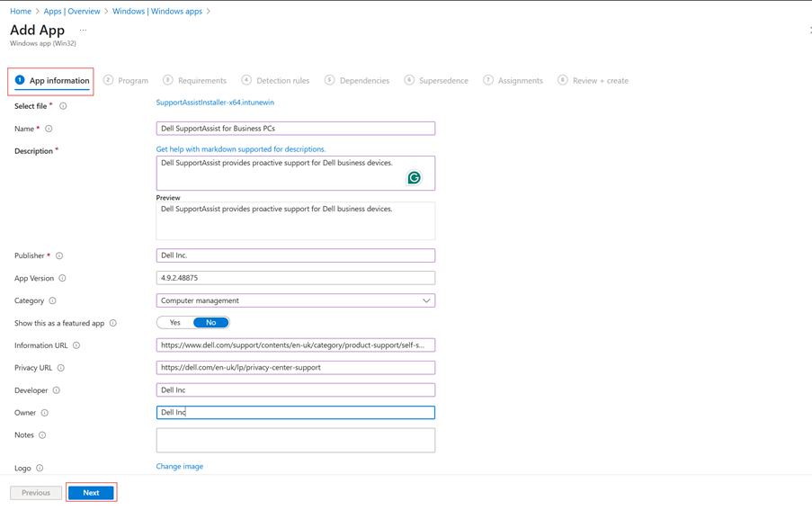
Task: Click info icon beside Notes label
Action: tap(42, 435)
